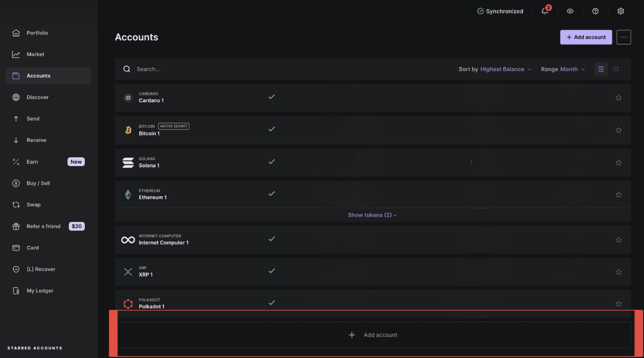Star the Cardano 1 account
This screenshot has height=358, width=644.
(x=618, y=97)
